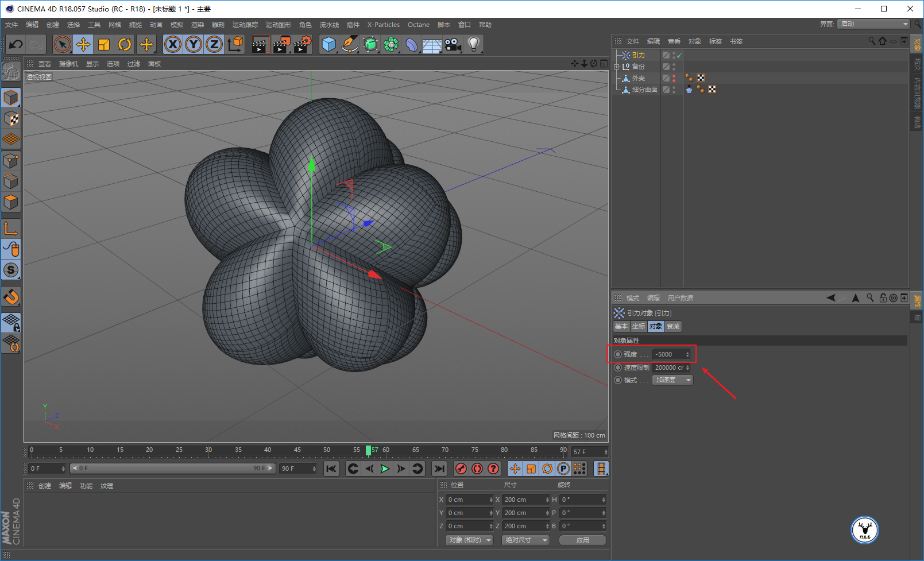This screenshot has height=561, width=924.
Task: Click the record active objects button
Action: [461, 469]
